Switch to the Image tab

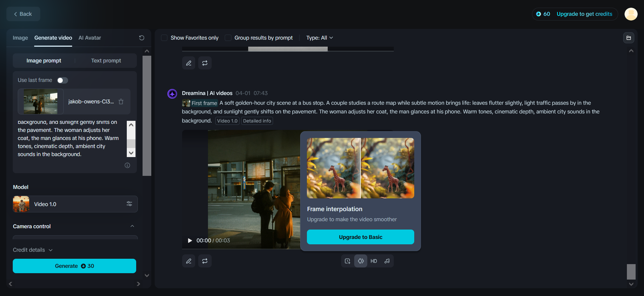20,38
